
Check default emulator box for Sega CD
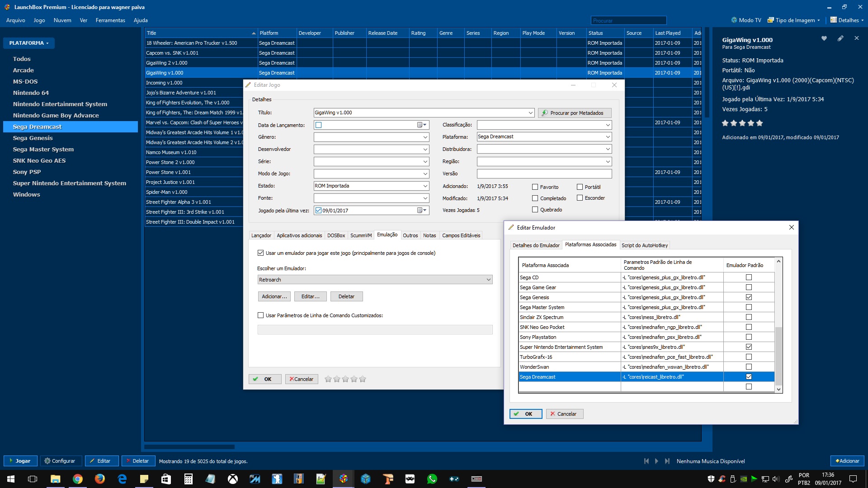click(x=749, y=277)
